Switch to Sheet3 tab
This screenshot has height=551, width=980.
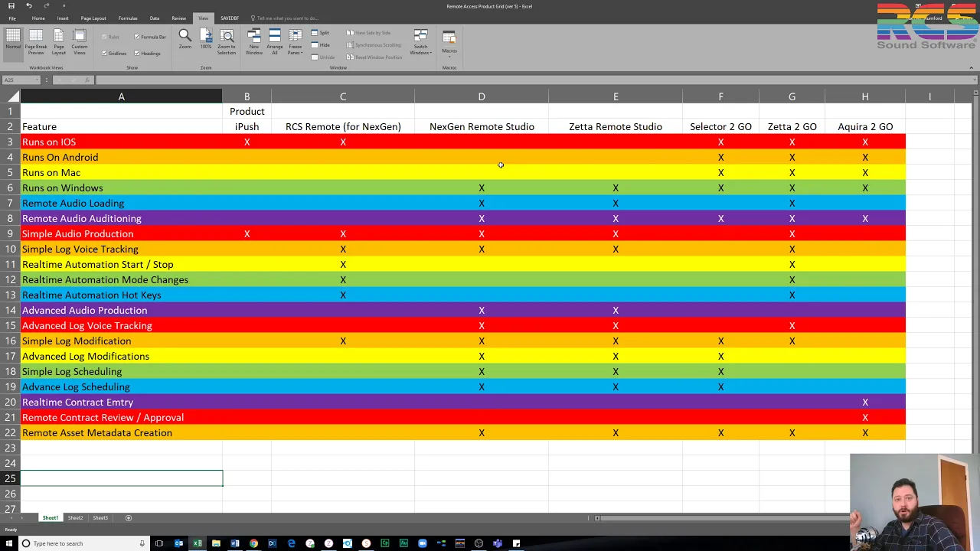100,518
